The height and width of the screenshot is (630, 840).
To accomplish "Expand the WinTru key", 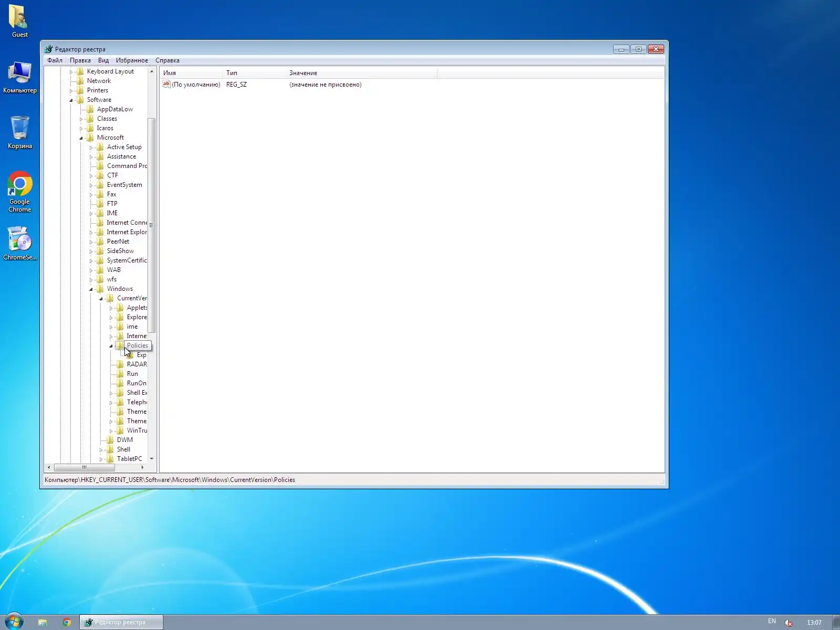I will pos(111,431).
